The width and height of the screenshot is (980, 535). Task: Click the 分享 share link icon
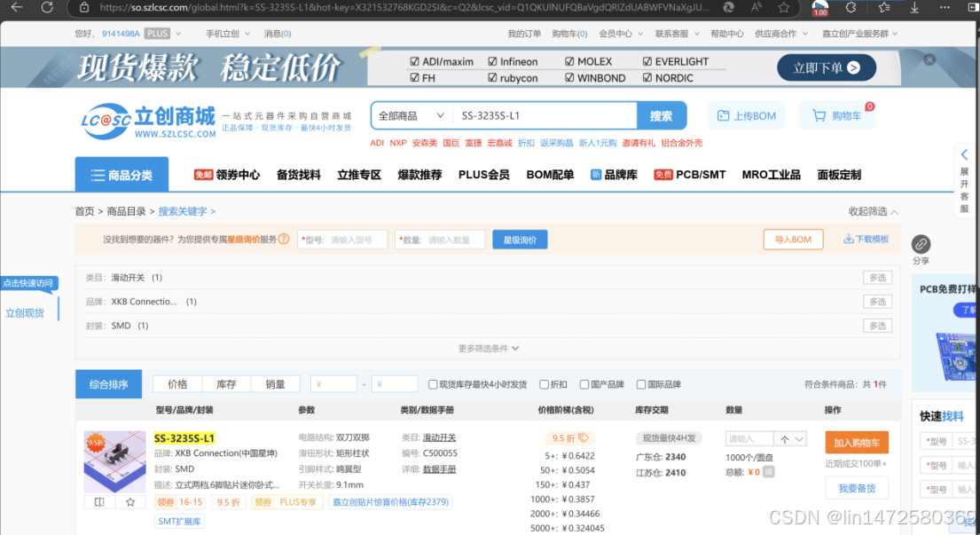pyautogui.click(x=921, y=244)
